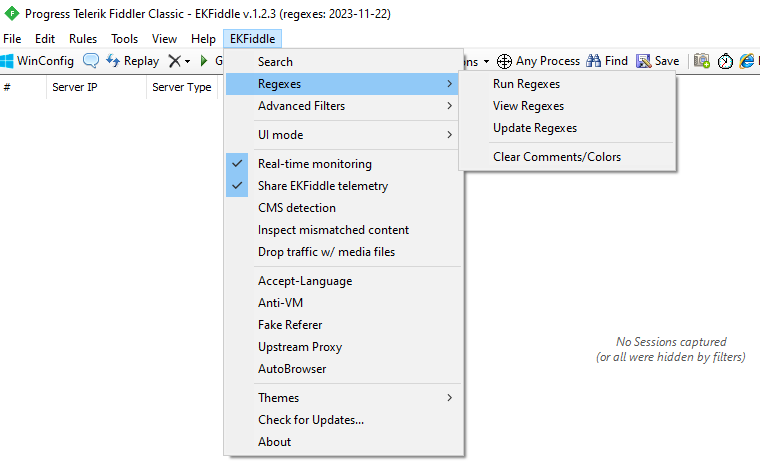Viewport: 760px width, 471px height.
Task: Choose AutoBrowser option
Action: click(x=343, y=369)
